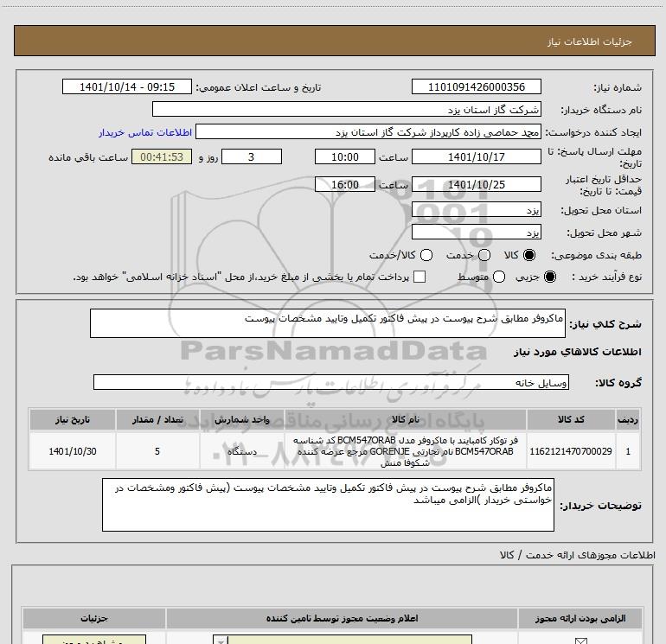Click the price validity date 1401/10/25
Viewport: 666px width, 644px height.
click(476, 184)
